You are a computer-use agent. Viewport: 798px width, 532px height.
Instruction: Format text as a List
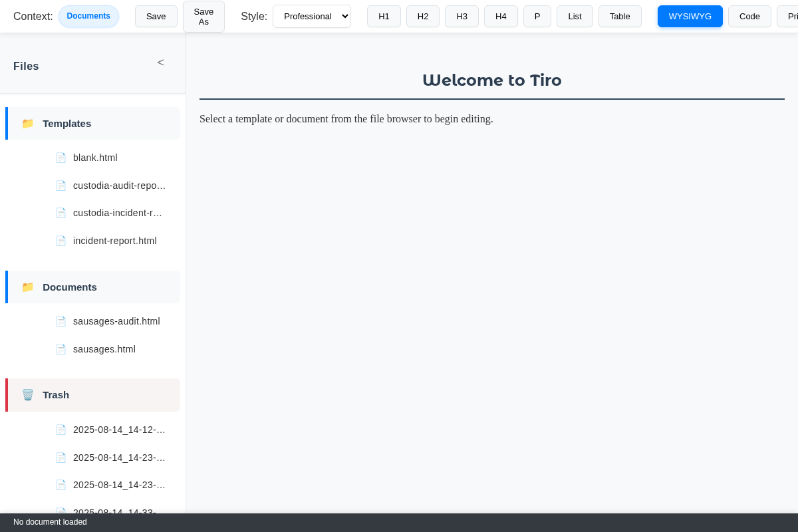click(575, 16)
